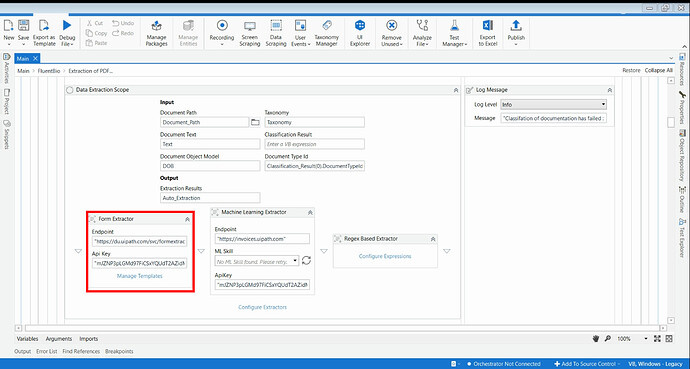Click Add To Source Control
The height and width of the screenshot is (369, 690).
(587, 364)
